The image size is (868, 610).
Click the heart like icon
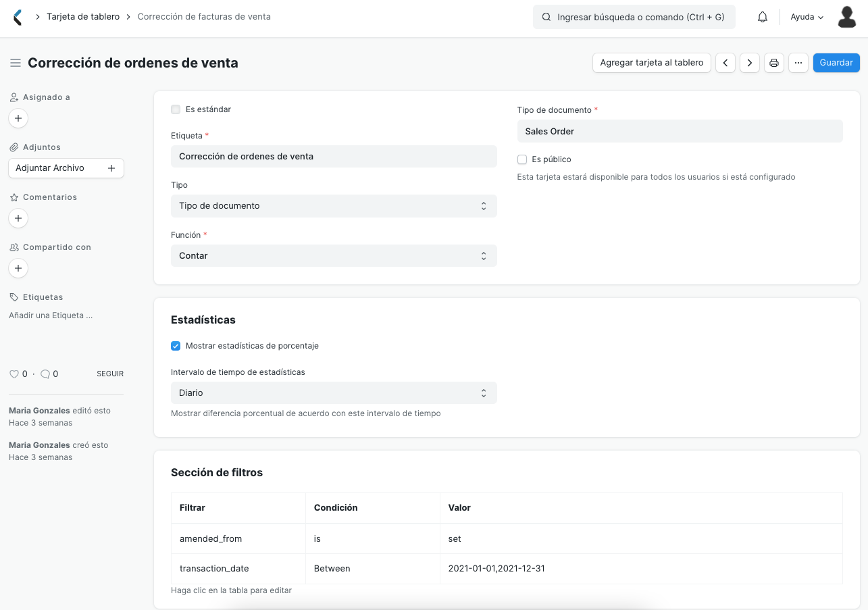pos(14,374)
